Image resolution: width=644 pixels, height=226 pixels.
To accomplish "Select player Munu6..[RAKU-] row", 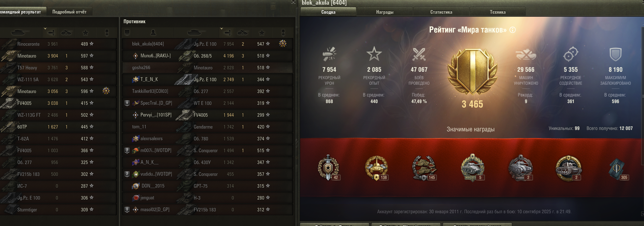I will 207,56.
